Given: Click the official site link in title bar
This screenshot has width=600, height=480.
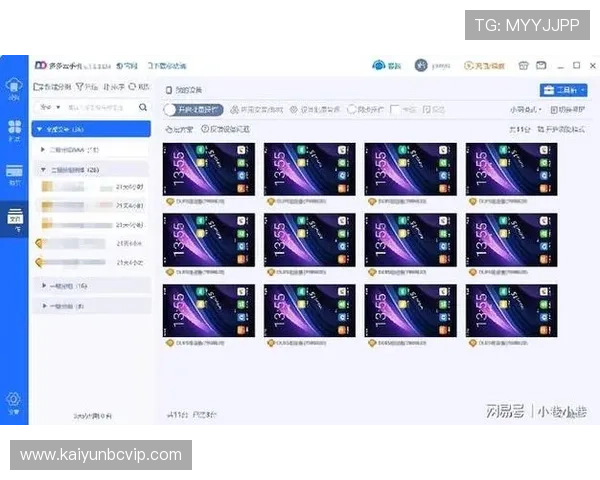Looking at the screenshot, I should coord(127,66).
